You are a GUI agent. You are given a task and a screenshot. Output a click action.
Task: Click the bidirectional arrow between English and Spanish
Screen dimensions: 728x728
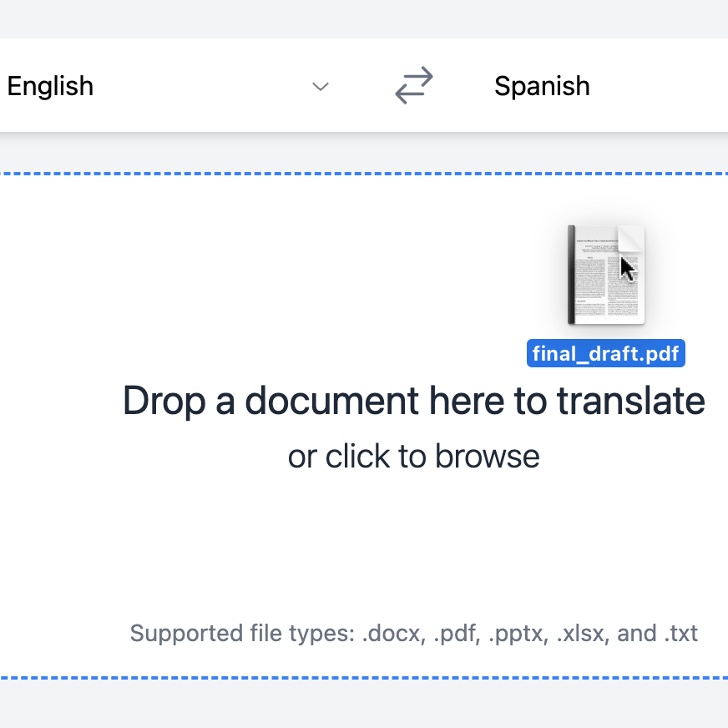[x=414, y=85]
